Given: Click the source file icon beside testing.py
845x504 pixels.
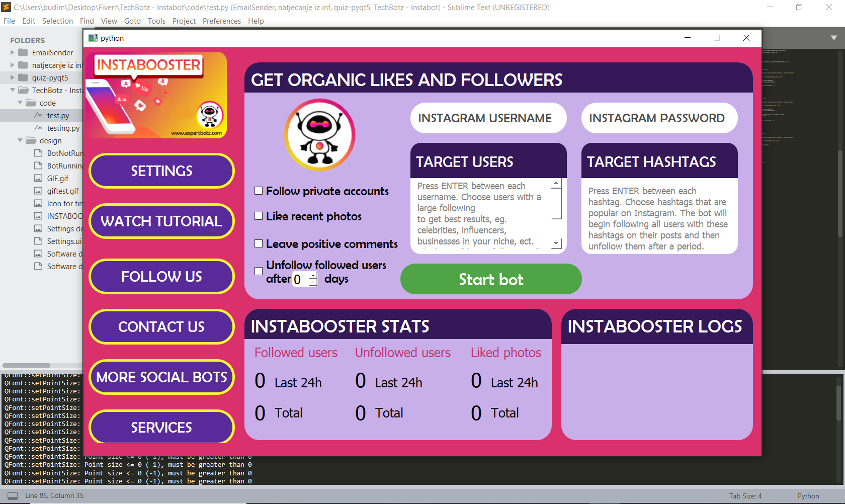Looking at the screenshot, I should (x=38, y=128).
